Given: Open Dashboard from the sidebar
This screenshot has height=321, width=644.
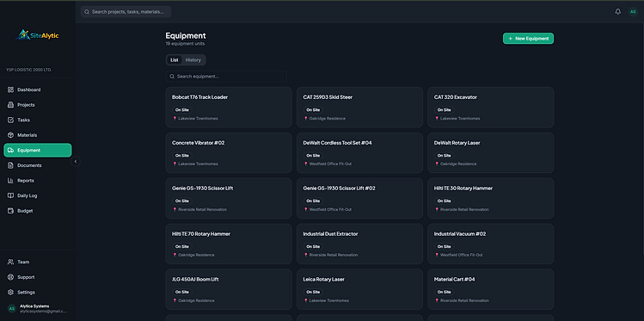Looking at the screenshot, I should coord(37,90).
